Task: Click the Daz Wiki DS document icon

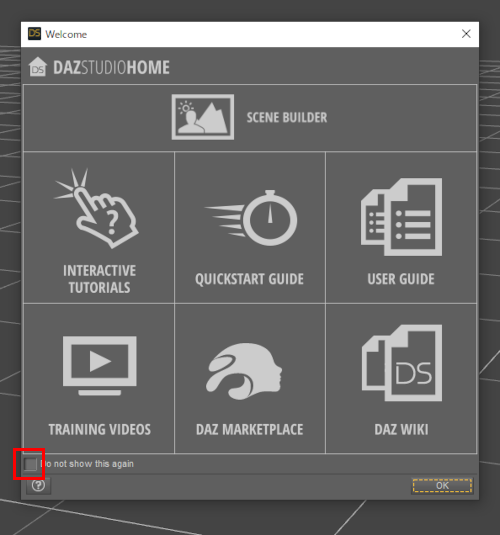Action: (402, 363)
